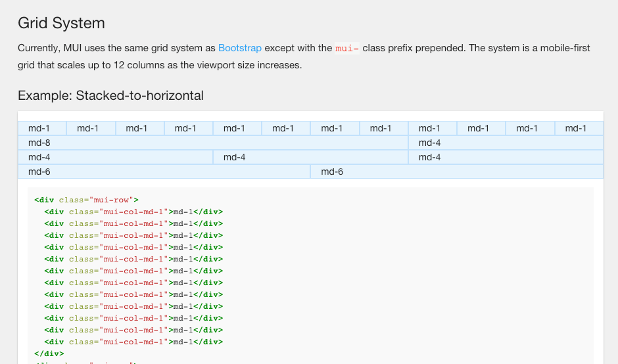The width and height of the screenshot is (618, 364).
Task: Click the middle md-4 cell in three-column row
Action: click(310, 157)
